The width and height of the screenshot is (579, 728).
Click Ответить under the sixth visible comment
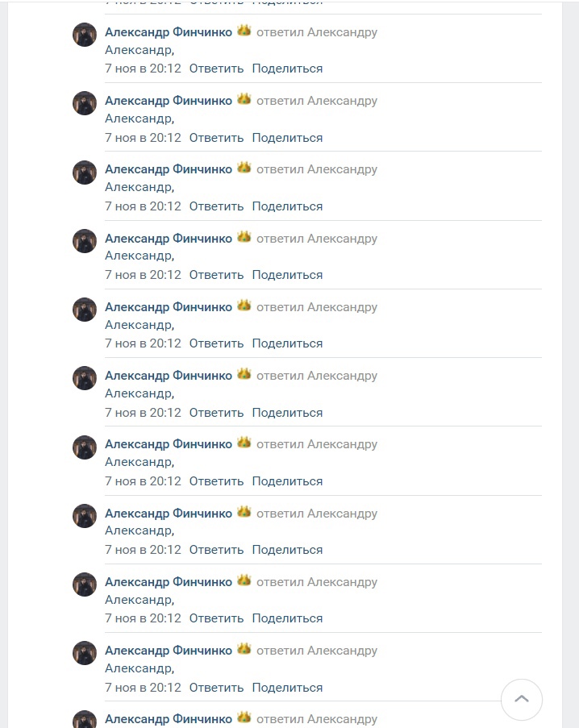point(216,413)
